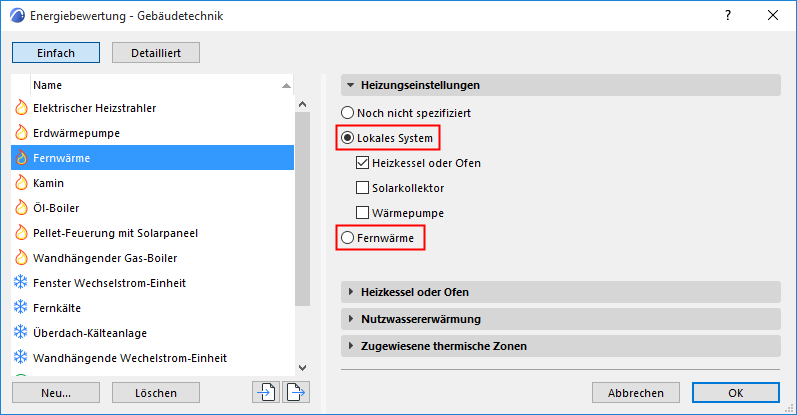
Task: Select the Fernkälte snowflake icon
Action: pos(21,308)
